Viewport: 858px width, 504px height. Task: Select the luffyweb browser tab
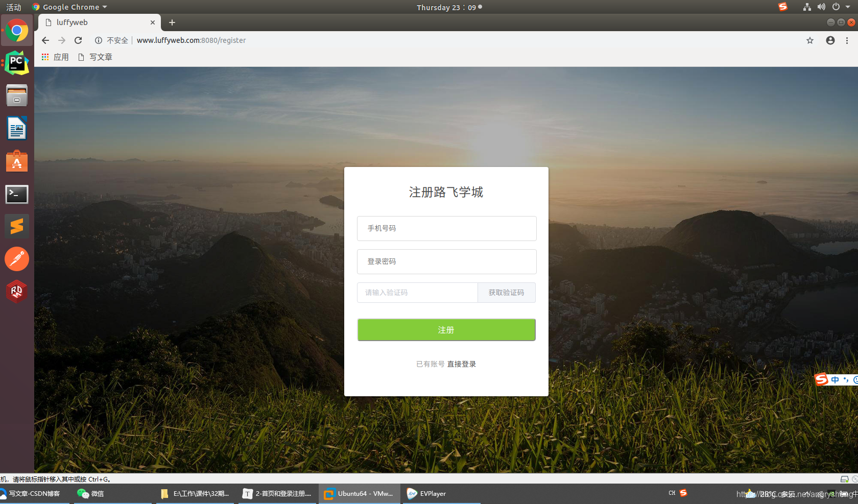tap(100, 22)
